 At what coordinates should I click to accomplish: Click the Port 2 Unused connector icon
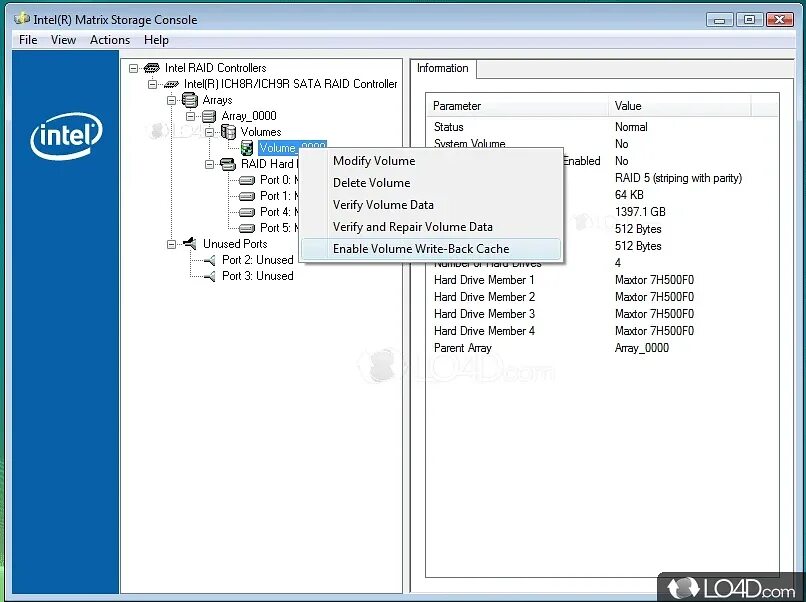(x=210, y=261)
